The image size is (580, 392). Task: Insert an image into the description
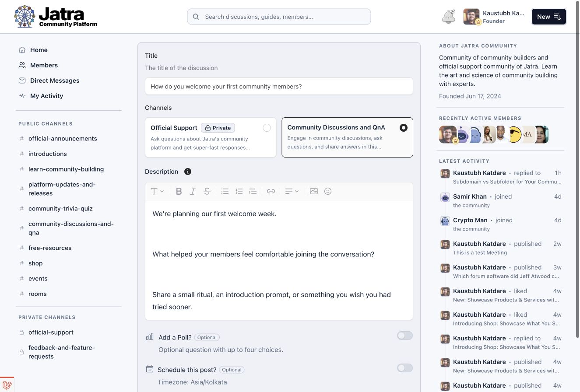[x=314, y=191]
